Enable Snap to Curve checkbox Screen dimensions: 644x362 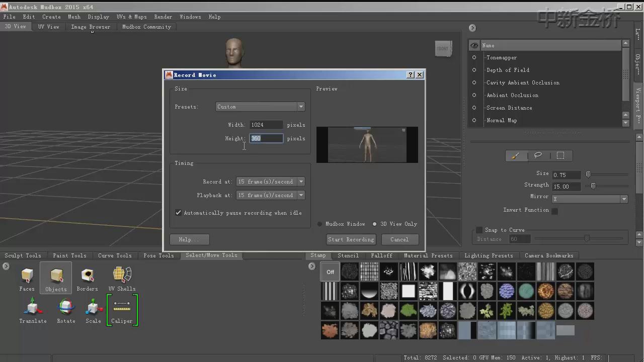pos(479,230)
